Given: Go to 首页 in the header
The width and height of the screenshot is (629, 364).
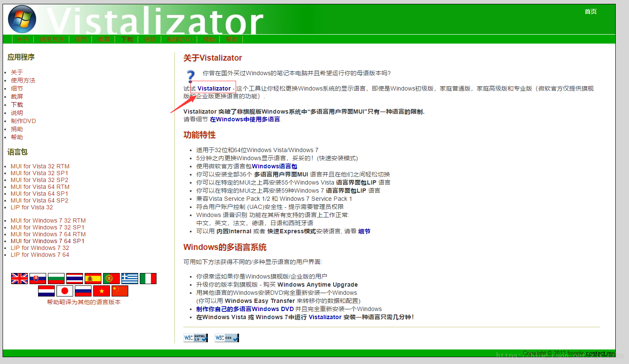Looking at the screenshot, I should 591,12.
